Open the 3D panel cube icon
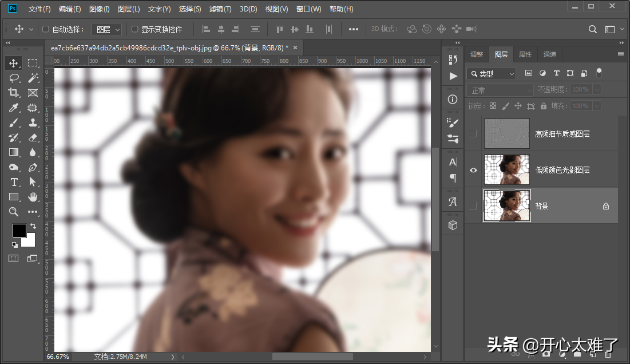Viewport: 630px width, 364px height. pos(453,225)
